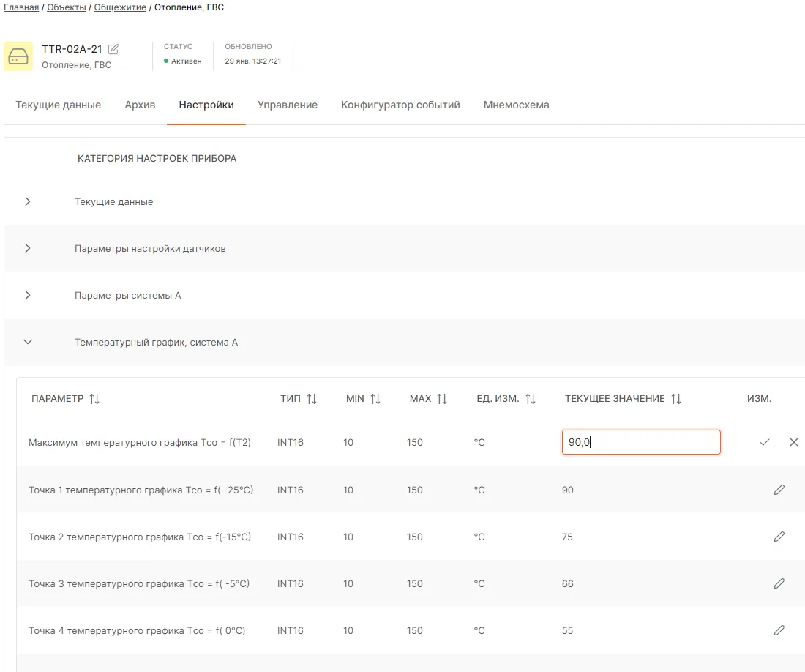Click the Точка 2 current value 75
The image size is (805, 672).
[x=566, y=537]
